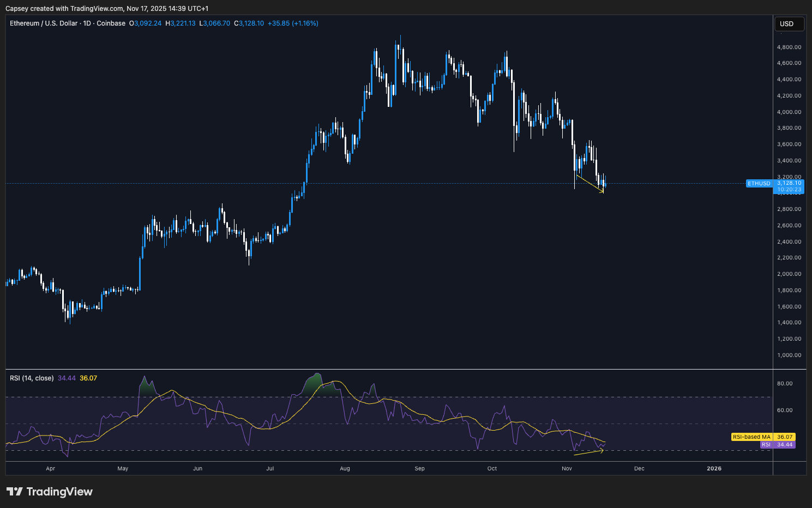Select the RSI (14, close) indicator label

[32, 377]
